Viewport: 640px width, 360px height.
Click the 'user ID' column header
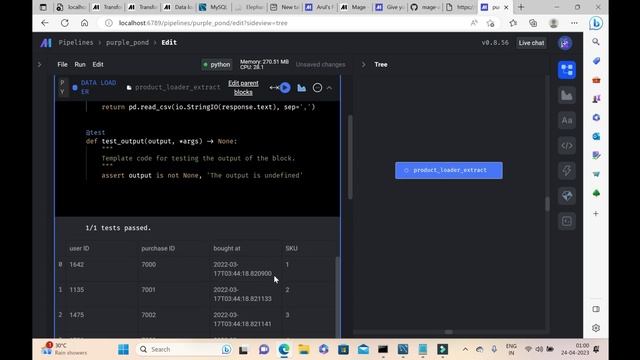click(79, 248)
